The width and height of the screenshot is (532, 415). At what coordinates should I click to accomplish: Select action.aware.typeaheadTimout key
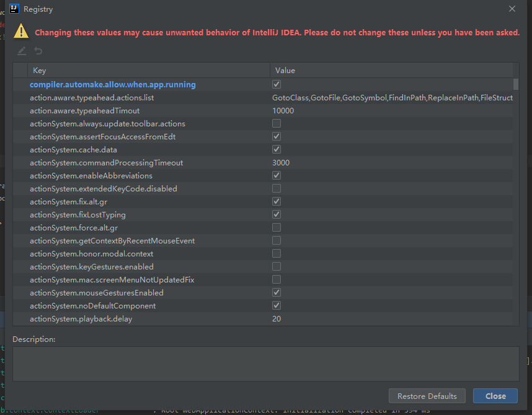pos(84,111)
